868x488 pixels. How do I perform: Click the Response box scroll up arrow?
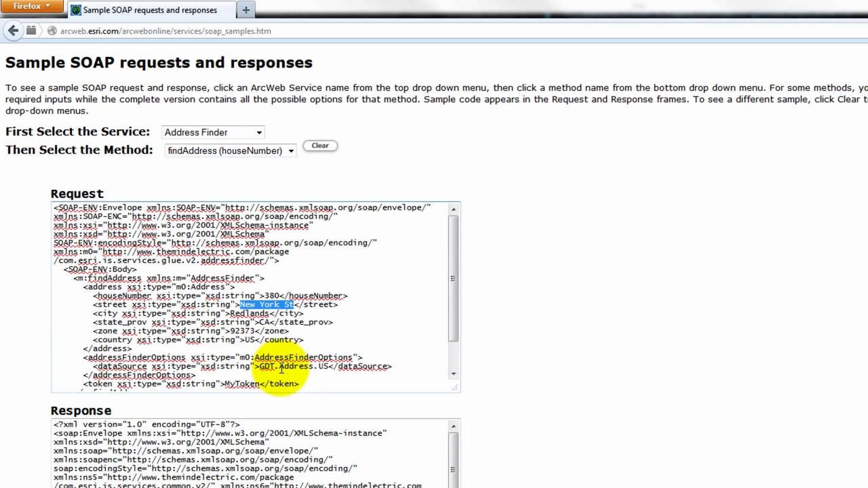pos(454,426)
